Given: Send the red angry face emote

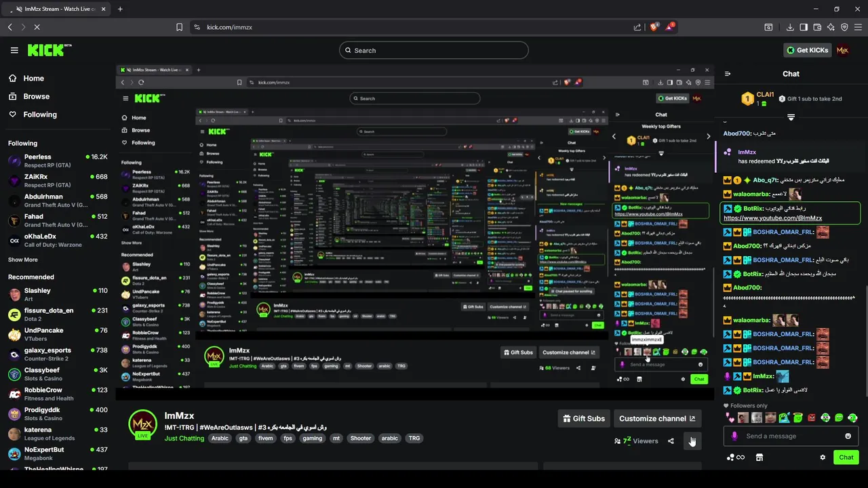Looking at the screenshot, I should coord(812,418).
